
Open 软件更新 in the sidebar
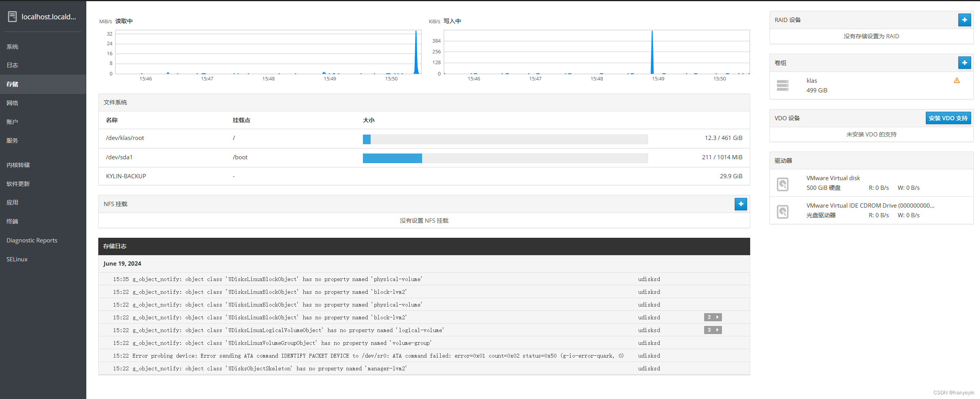43,184
